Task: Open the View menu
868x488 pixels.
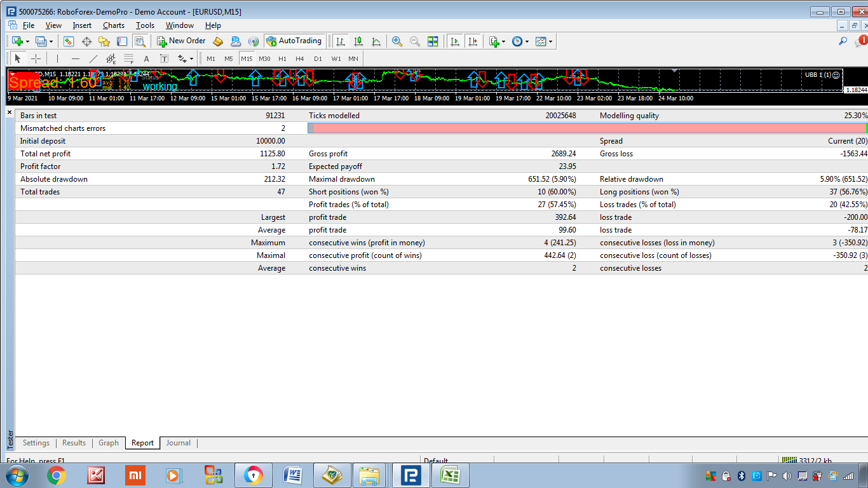Action: [x=53, y=25]
